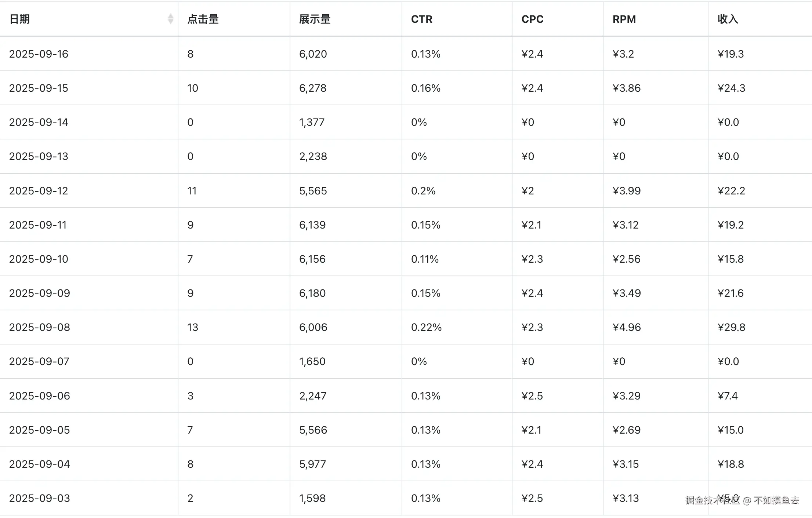
Task: Click the 0.22% CTR value
Action: [x=426, y=327]
